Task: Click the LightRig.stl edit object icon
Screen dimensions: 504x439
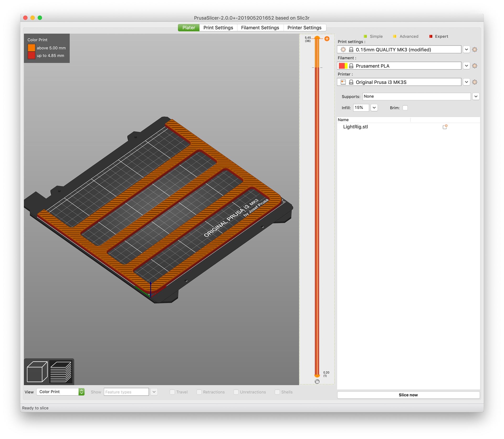Action: click(x=445, y=127)
